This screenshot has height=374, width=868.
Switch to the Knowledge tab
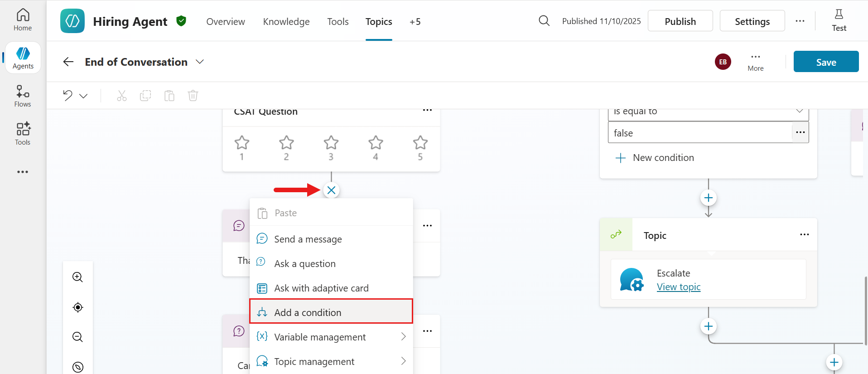tap(286, 22)
